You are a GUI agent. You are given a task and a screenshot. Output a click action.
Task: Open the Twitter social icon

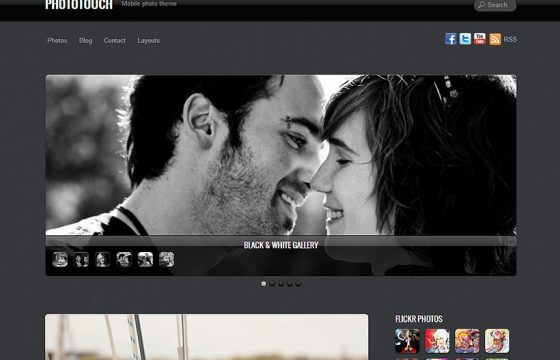[x=465, y=39]
